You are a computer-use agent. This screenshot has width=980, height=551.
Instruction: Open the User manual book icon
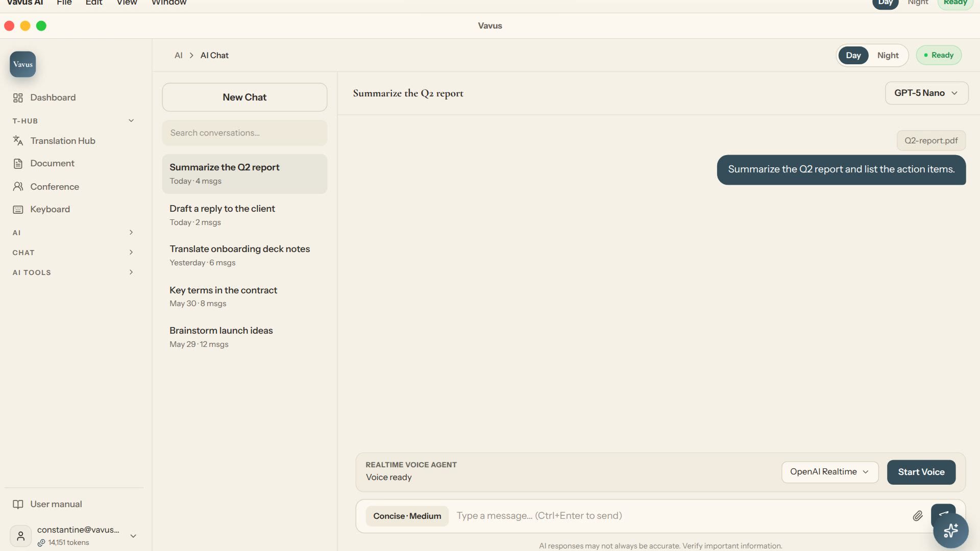18,504
